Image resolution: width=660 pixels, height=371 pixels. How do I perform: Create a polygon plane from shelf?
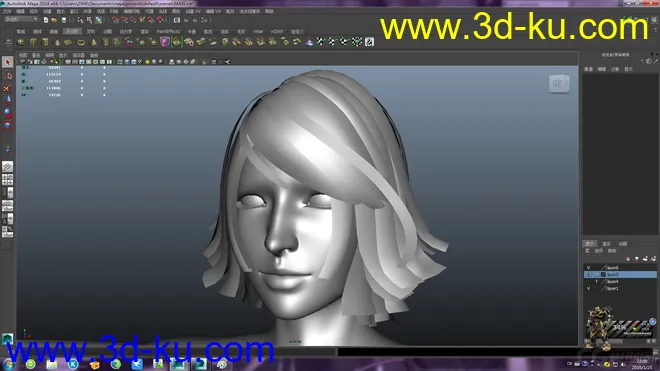69,42
